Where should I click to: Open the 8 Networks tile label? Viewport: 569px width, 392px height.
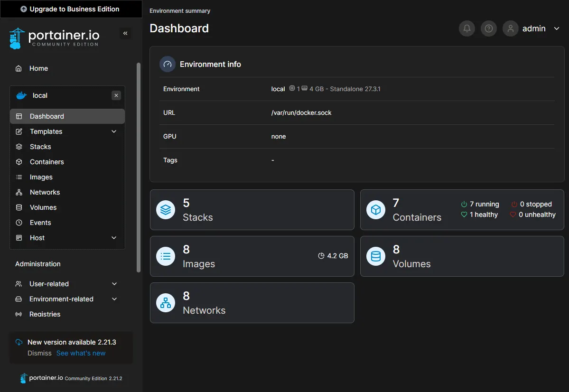point(204,310)
